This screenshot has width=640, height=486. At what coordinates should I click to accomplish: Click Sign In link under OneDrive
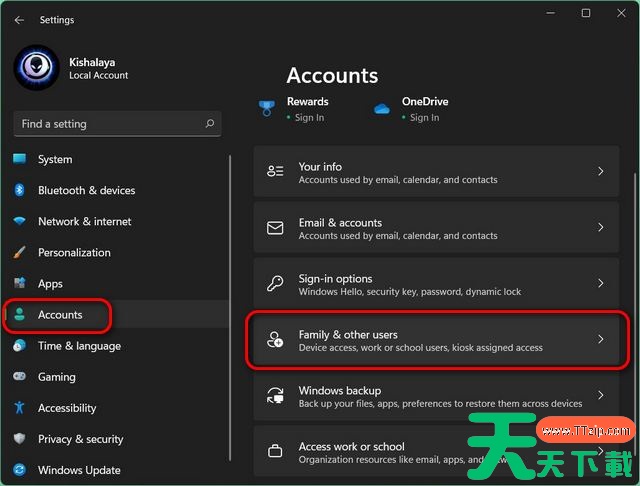[424, 118]
